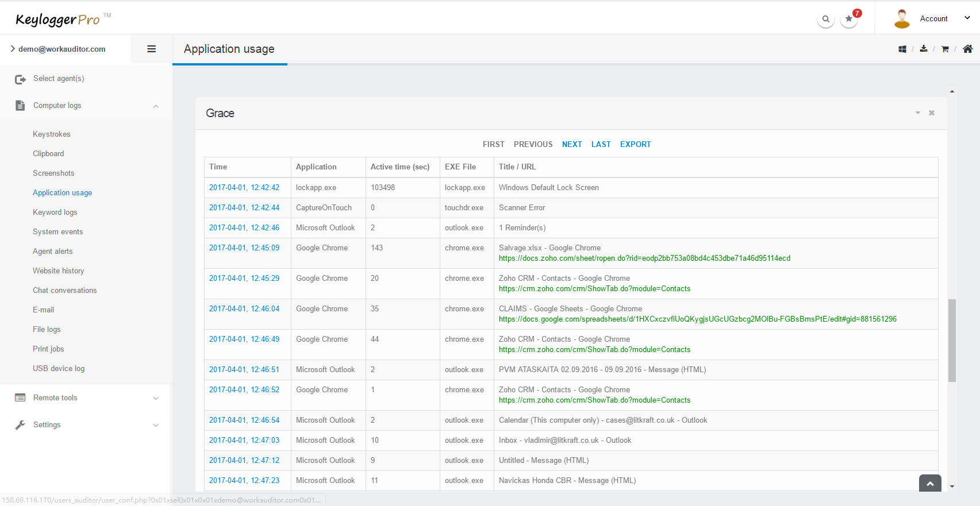
Task: Open the starred notifications icon
Action: (849, 19)
